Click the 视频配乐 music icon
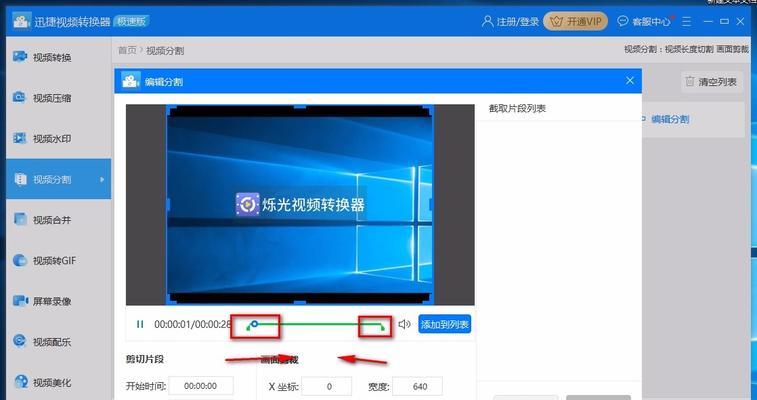The width and height of the screenshot is (757, 400). pyautogui.click(x=20, y=341)
